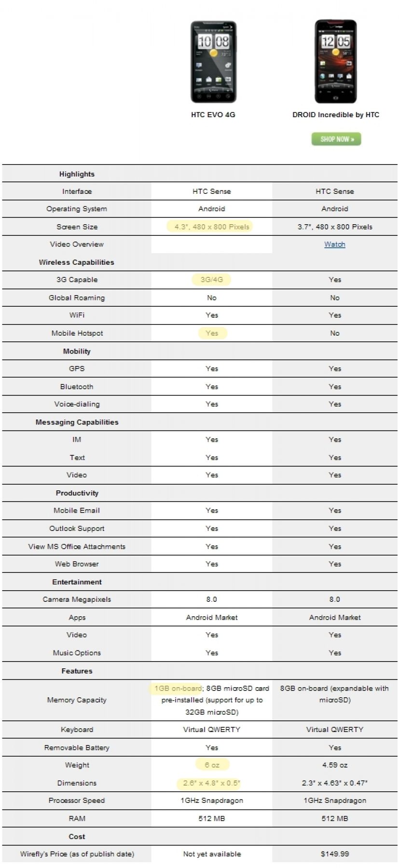Select the DROID Incredible by HTC title
399x868 pixels.
335,115
